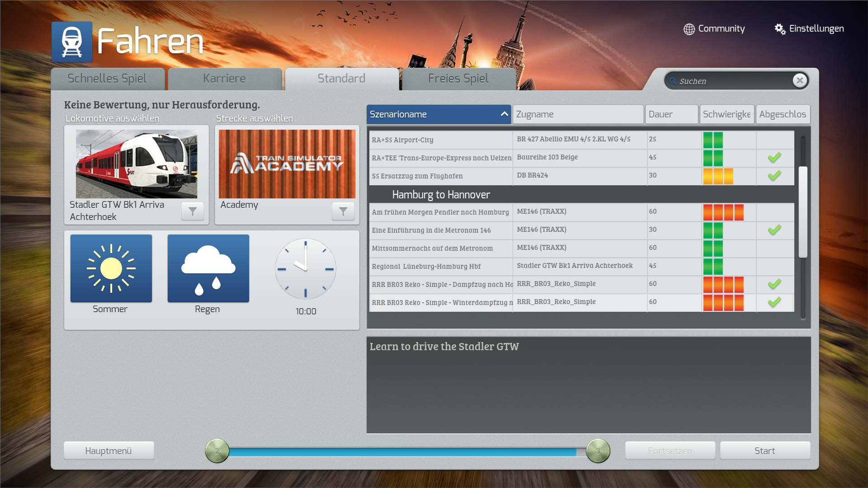The image size is (868, 488).
Task: Switch to the Karriere tab
Action: (225, 79)
